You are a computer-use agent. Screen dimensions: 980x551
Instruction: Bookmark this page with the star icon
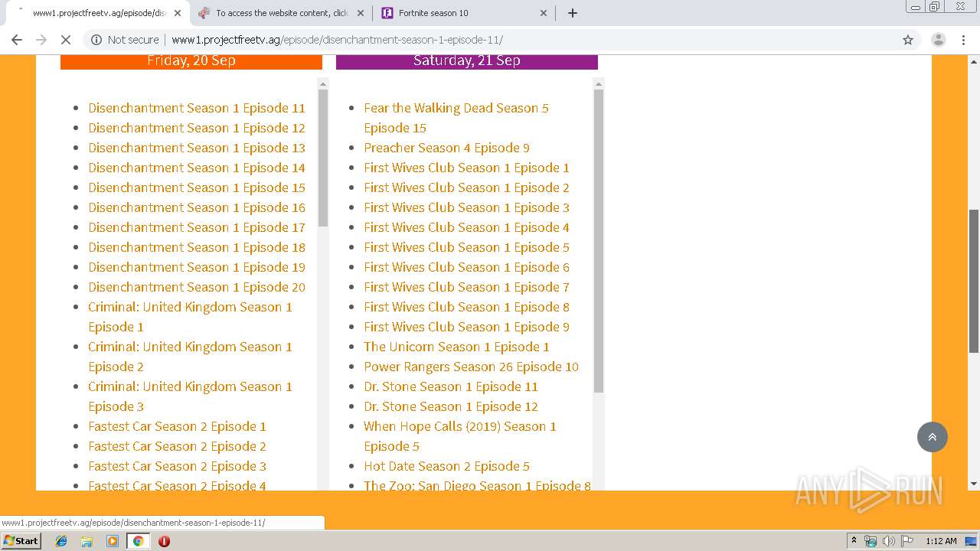tap(908, 40)
